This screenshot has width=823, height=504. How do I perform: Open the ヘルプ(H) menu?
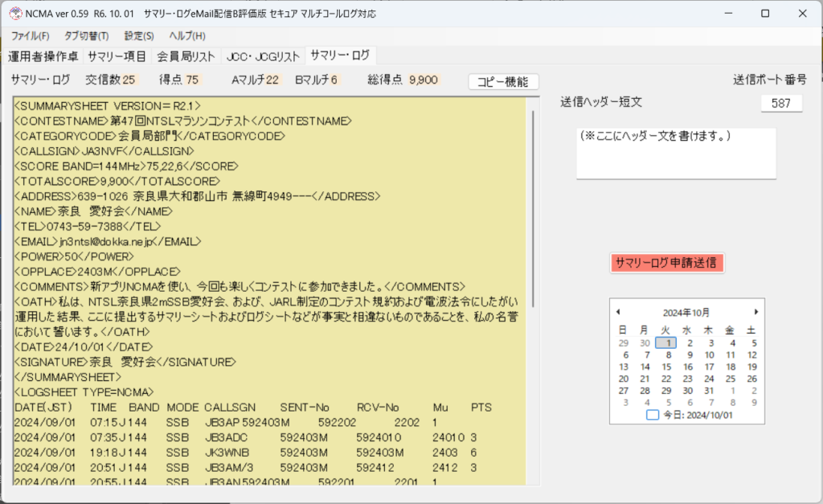click(187, 36)
